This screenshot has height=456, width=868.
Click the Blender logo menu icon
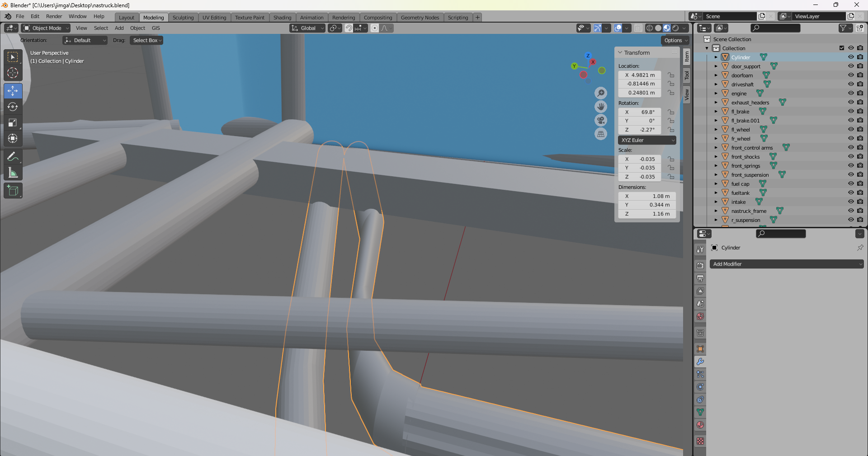[x=8, y=16]
